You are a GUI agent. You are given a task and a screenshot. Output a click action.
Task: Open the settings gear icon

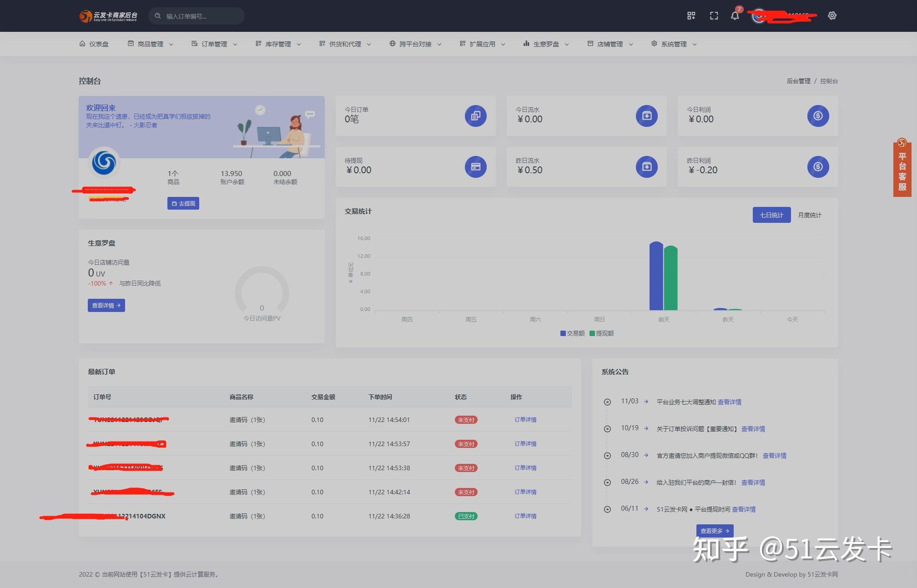(832, 15)
